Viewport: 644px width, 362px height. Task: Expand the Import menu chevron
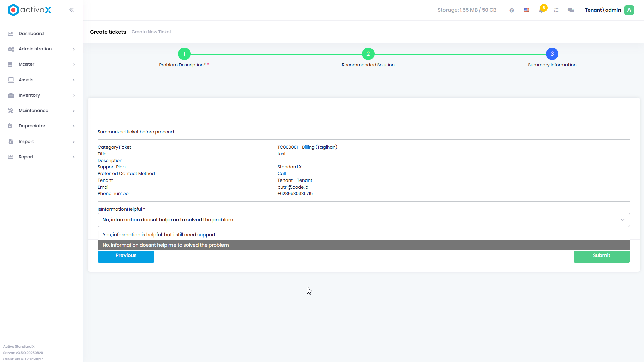point(73,142)
